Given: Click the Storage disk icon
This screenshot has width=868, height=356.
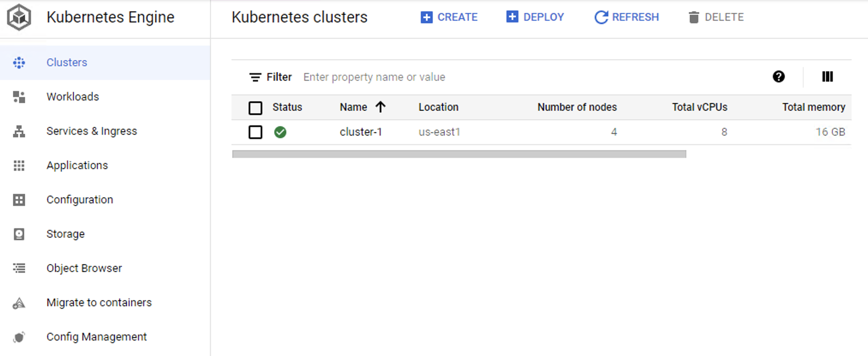Looking at the screenshot, I should tap(19, 234).
